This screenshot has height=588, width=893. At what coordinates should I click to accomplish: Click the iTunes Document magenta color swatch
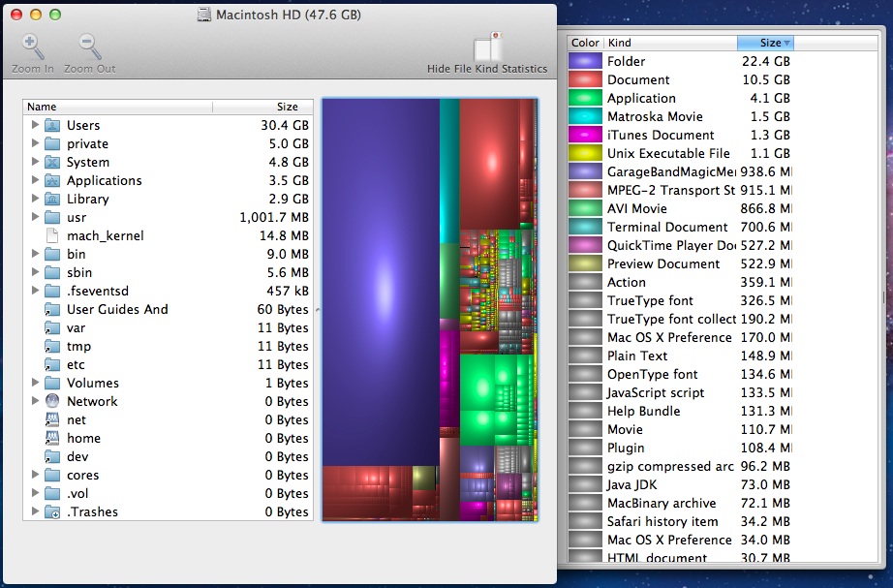coord(585,135)
